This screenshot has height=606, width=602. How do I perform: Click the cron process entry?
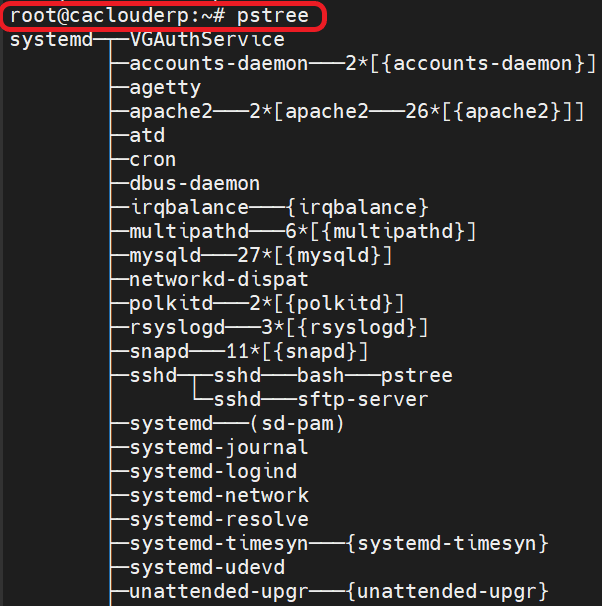tap(153, 160)
